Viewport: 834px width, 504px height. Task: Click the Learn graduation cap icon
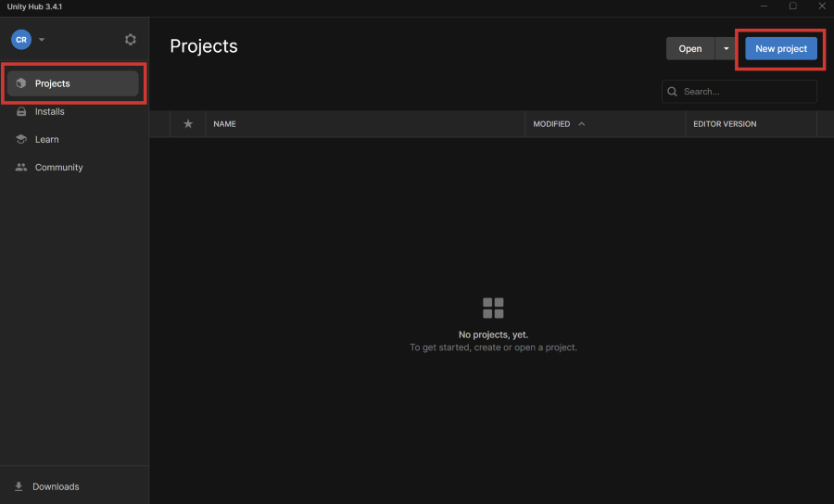coord(21,139)
